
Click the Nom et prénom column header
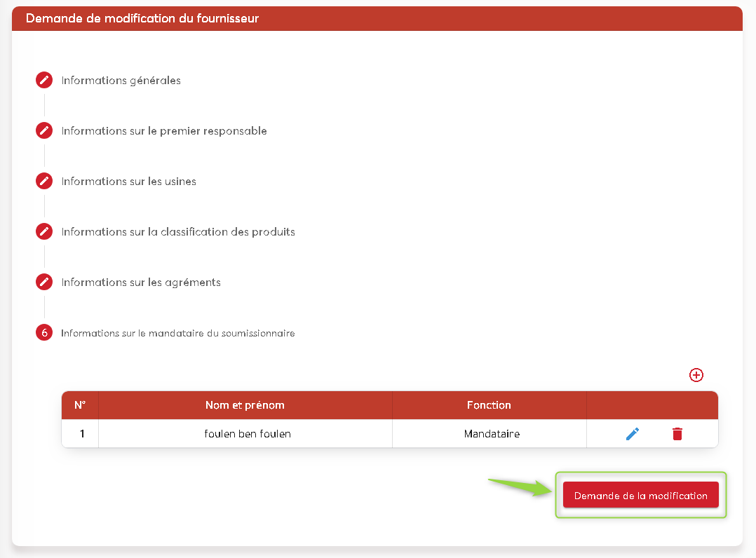point(245,405)
